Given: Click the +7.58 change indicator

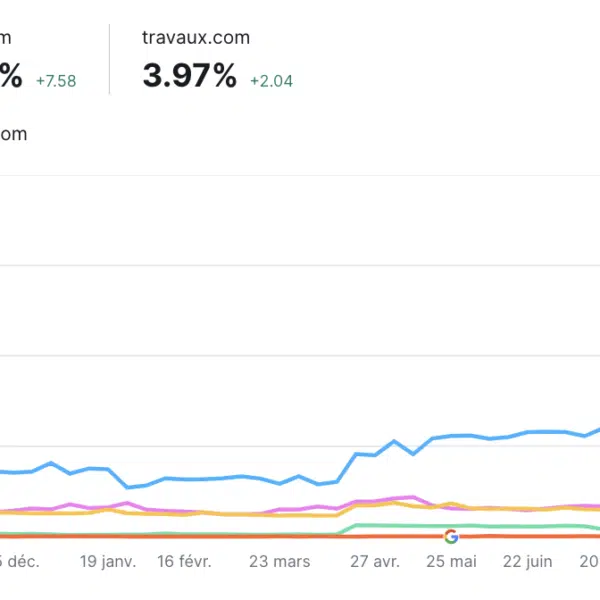Looking at the screenshot, I should 55,81.
